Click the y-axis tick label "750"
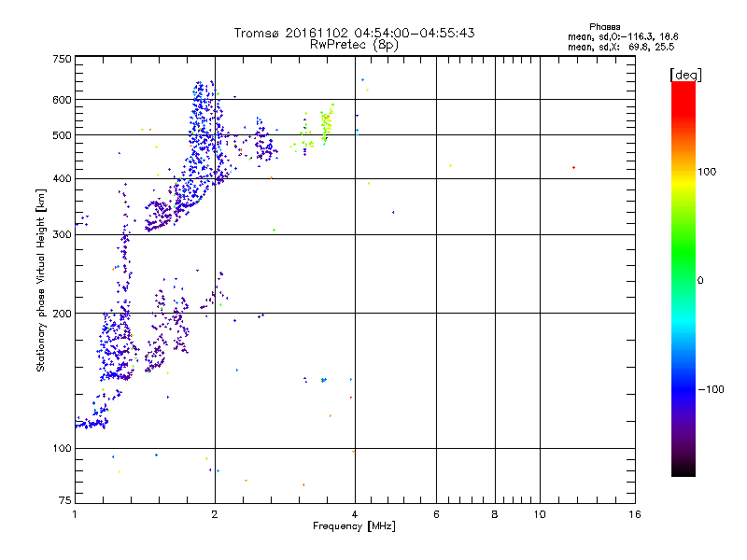747x560 pixels. click(62, 59)
